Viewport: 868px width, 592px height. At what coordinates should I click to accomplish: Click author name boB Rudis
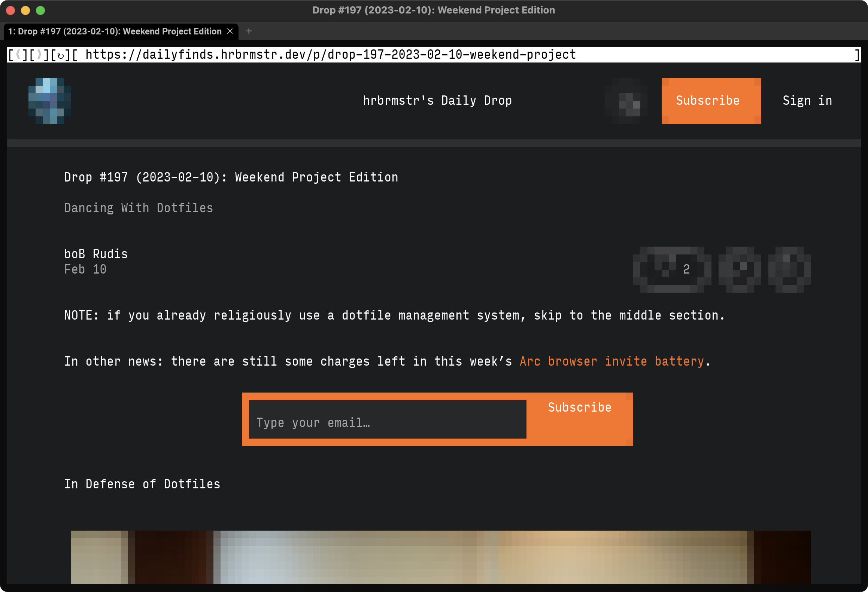(96, 254)
